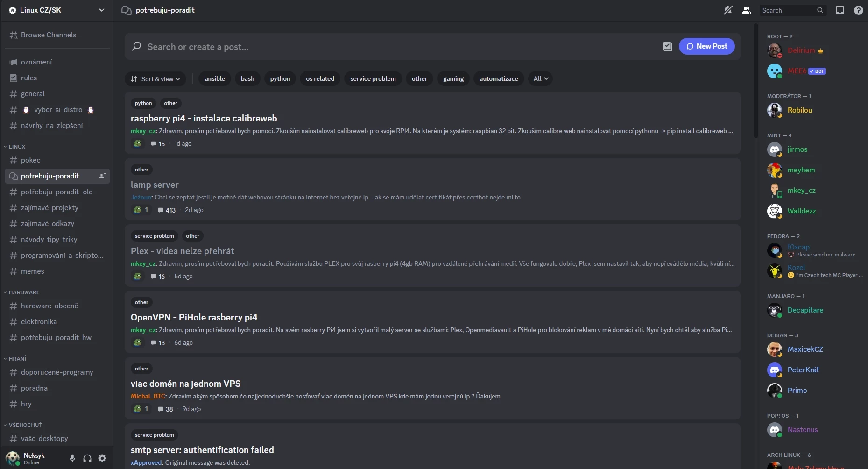This screenshot has width=868, height=469.
Task: Click the mark-as-read checkbox icon in post bar
Action: pos(668,46)
